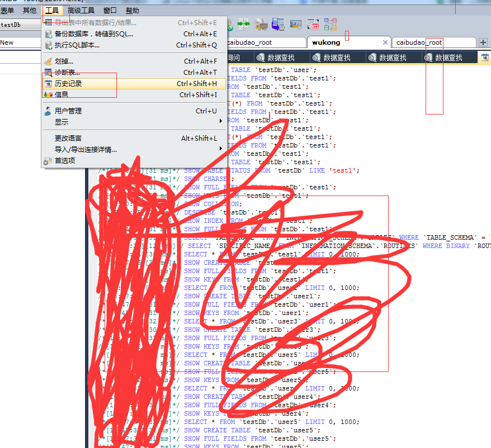Click SELECT * FROM user5 last line
Image resolution: width=491 pixels, height=448 pixels.
pyautogui.click(x=271, y=422)
